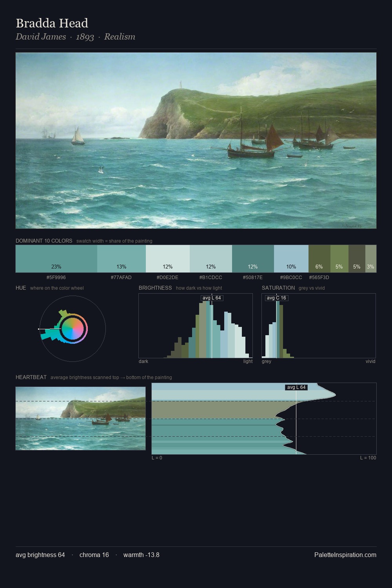Click the small painting thumbnail in Heartbeat

point(80,419)
